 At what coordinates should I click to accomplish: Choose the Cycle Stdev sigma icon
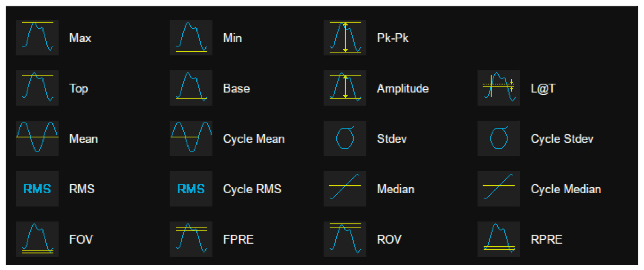[x=499, y=138]
